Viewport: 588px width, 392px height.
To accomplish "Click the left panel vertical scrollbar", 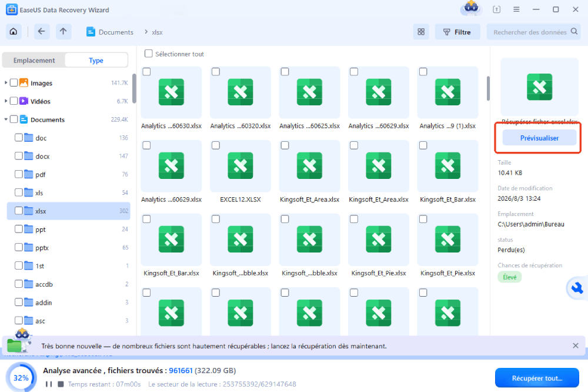I will (x=134, y=88).
